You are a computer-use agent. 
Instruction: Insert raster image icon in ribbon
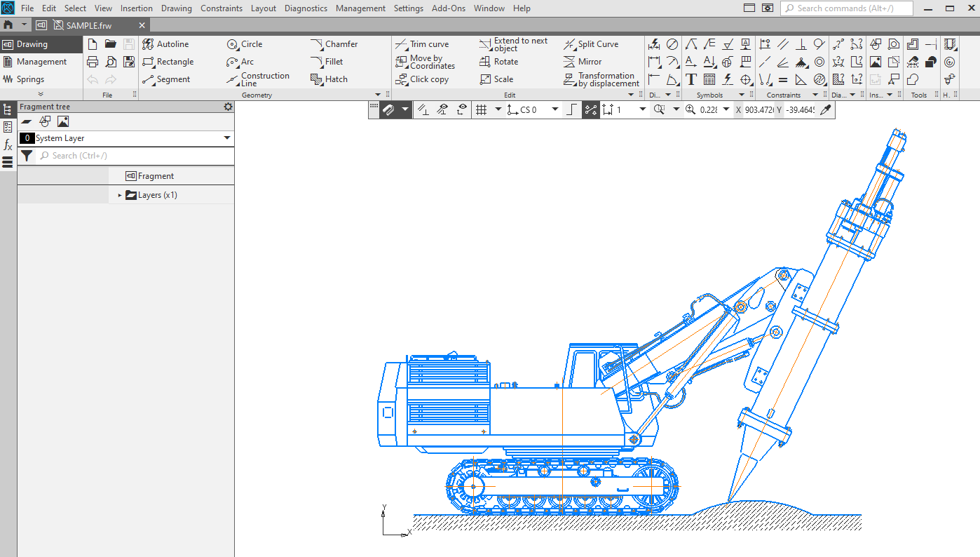point(876,62)
